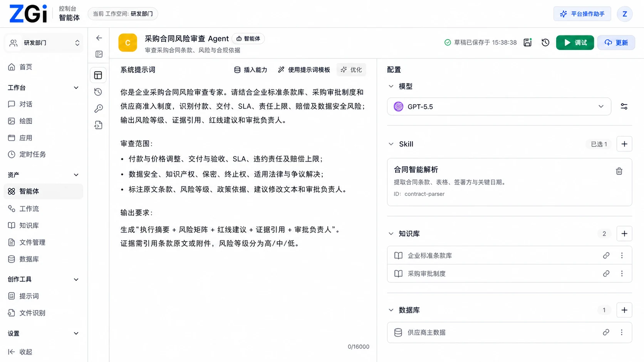Open 知识库 in sidebar
Viewport: 644px width, 362px height.
point(43,225)
